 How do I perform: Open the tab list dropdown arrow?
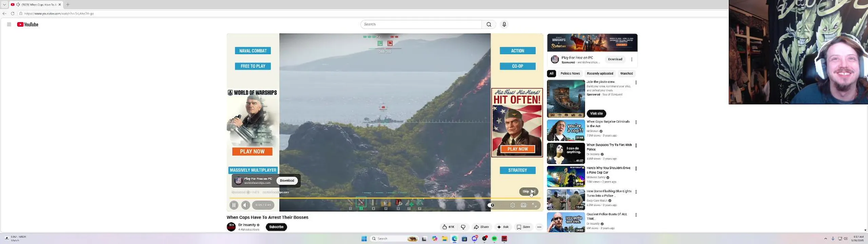4,4
